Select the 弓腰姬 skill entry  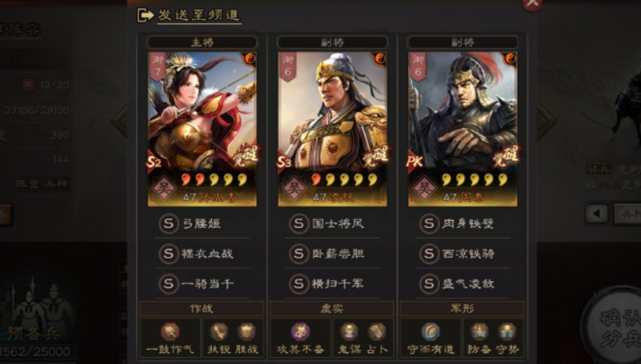tap(202, 223)
